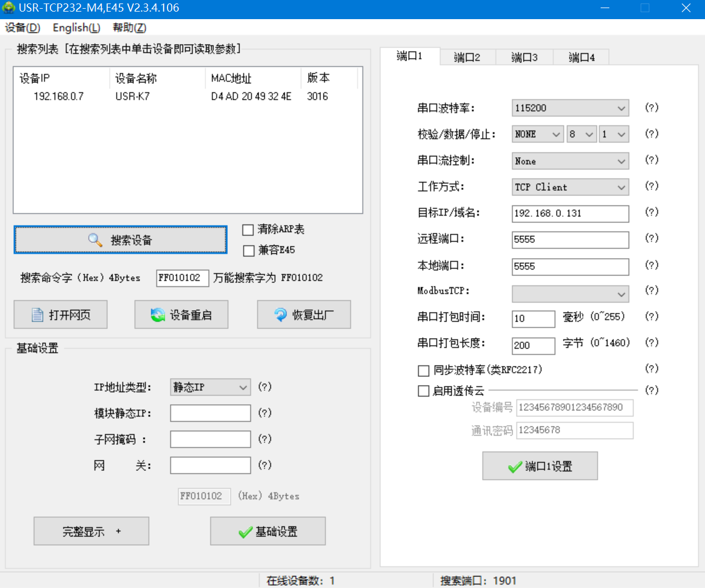Enable the 清除ARP表 checkbox
The height and width of the screenshot is (588, 705).
248,230
